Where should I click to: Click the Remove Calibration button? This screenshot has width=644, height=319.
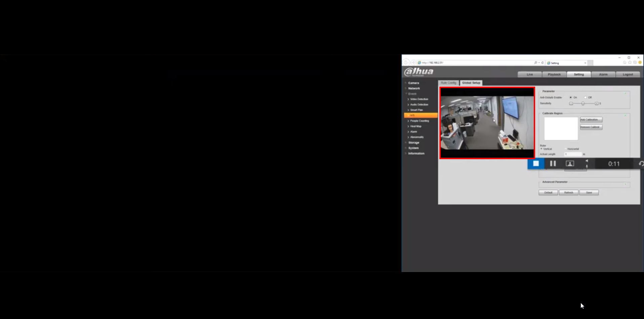(591, 127)
